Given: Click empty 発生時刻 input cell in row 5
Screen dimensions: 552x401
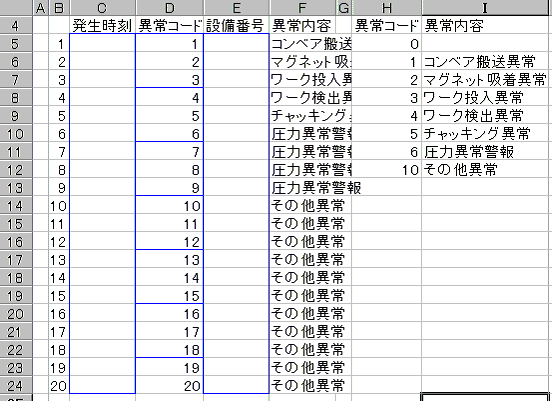Looking at the screenshot, I should tap(102, 44).
